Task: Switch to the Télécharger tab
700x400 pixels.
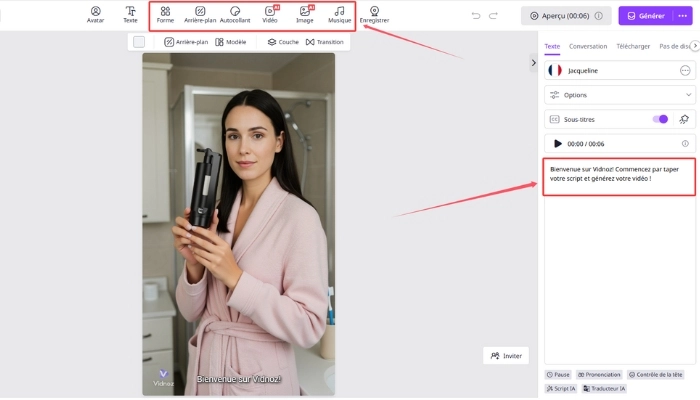Action: pos(635,46)
